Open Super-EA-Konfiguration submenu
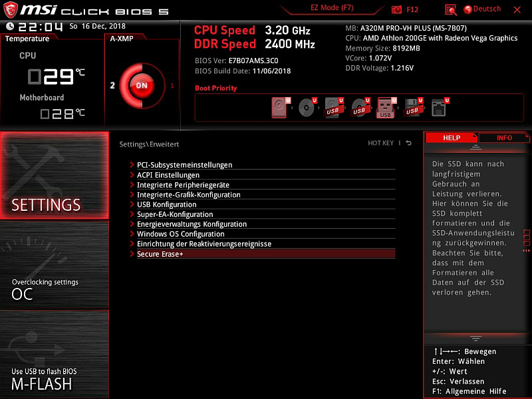Viewport: 532px width, 399px height. pos(263,214)
